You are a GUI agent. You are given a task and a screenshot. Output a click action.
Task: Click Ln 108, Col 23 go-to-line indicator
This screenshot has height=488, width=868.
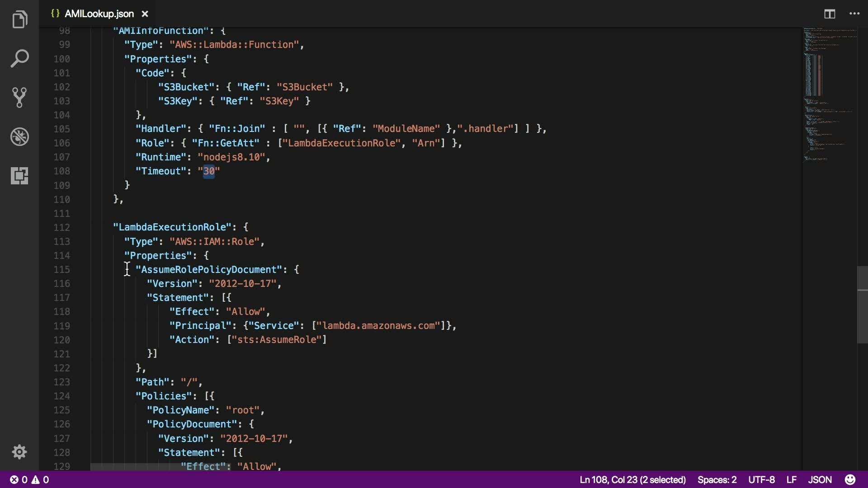click(x=632, y=480)
